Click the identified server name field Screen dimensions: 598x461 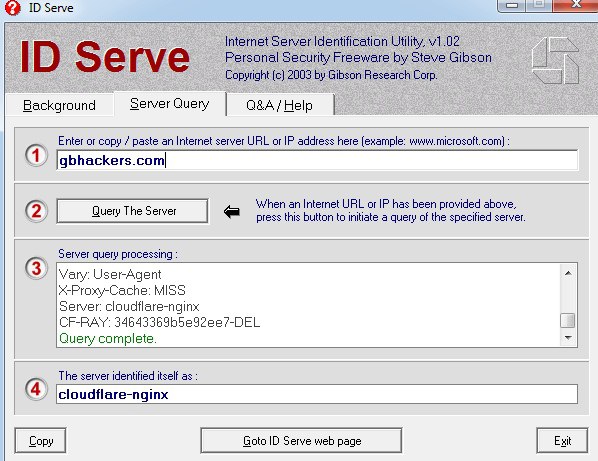point(317,394)
